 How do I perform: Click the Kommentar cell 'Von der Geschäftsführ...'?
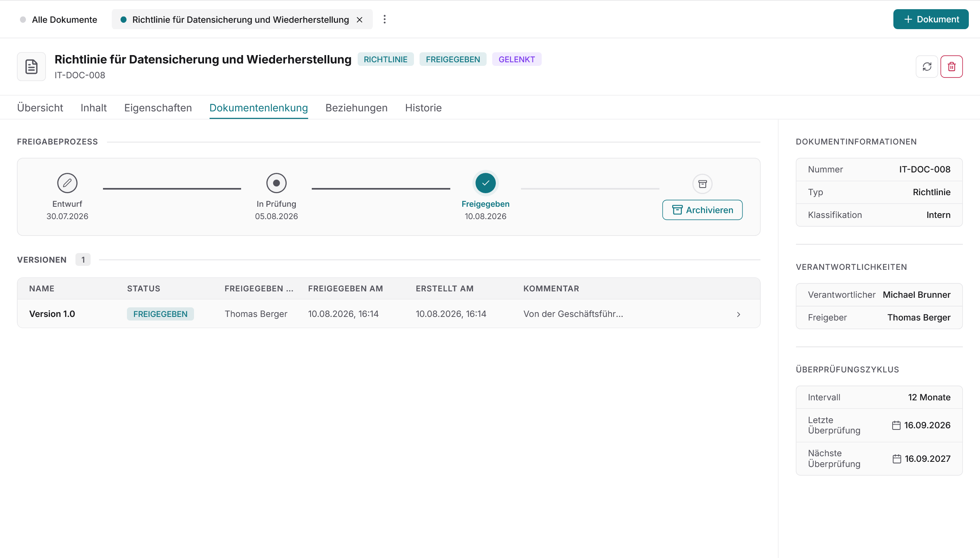[x=573, y=314]
